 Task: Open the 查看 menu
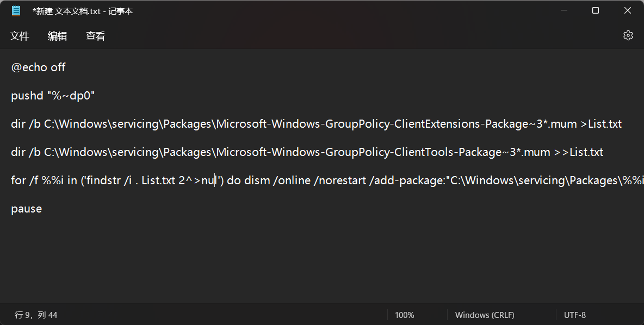[x=95, y=36]
